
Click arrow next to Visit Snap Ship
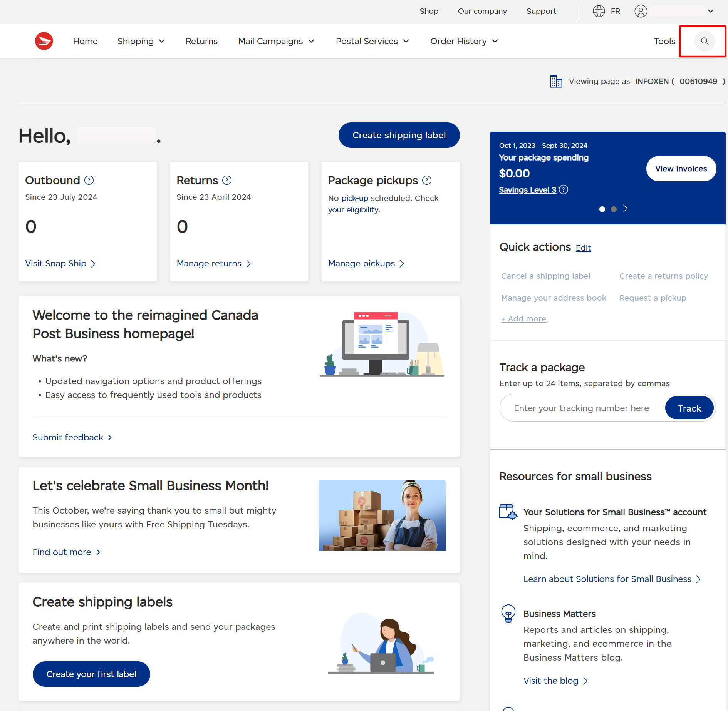click(93, 264)
